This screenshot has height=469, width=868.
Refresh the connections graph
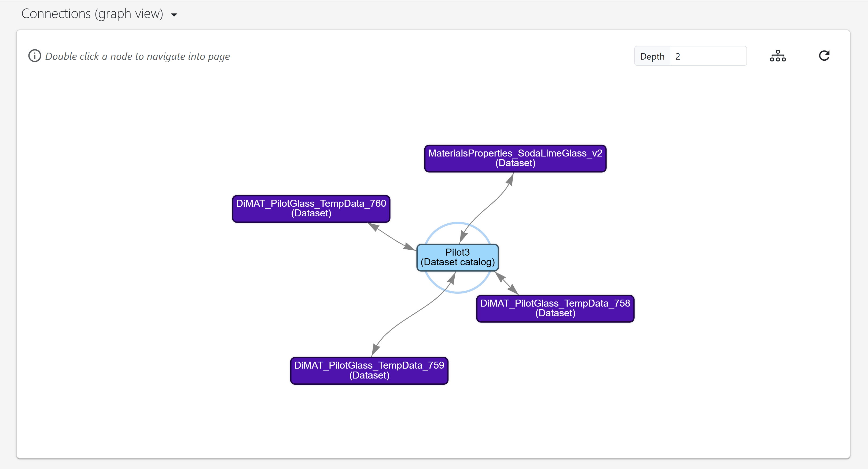coord(824,56)
